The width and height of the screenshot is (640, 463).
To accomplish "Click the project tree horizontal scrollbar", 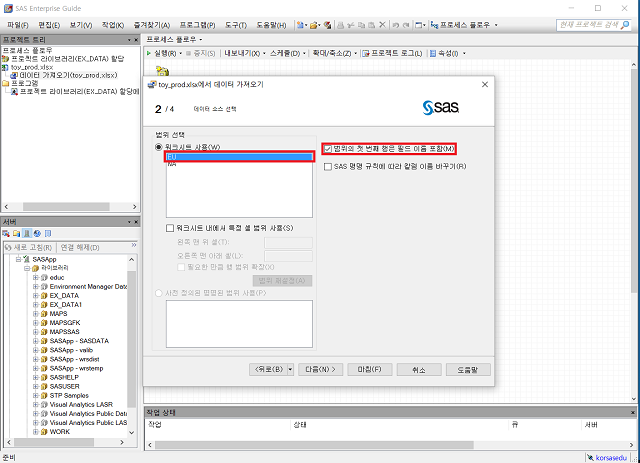I will pyautogui.click(x=66, y=207).
